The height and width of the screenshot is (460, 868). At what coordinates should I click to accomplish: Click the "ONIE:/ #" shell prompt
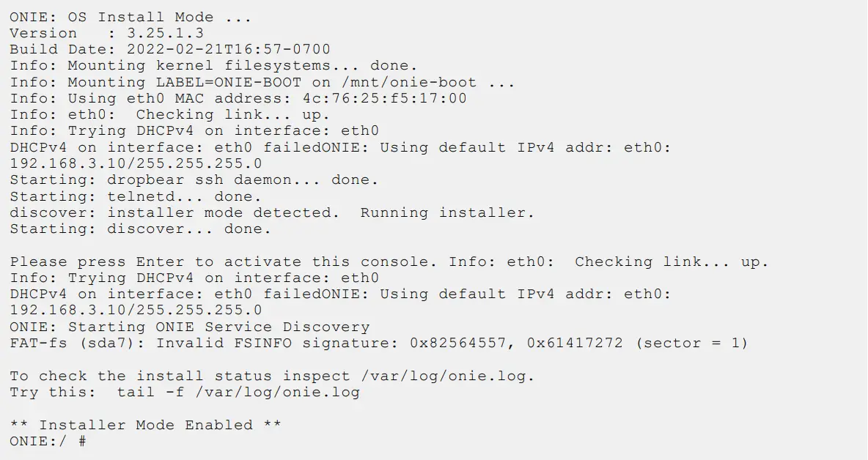pos(48,441)
